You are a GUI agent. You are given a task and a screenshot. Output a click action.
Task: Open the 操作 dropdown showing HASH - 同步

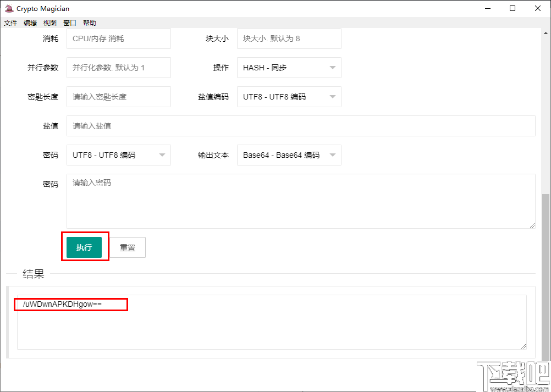(x=289, y=67)
